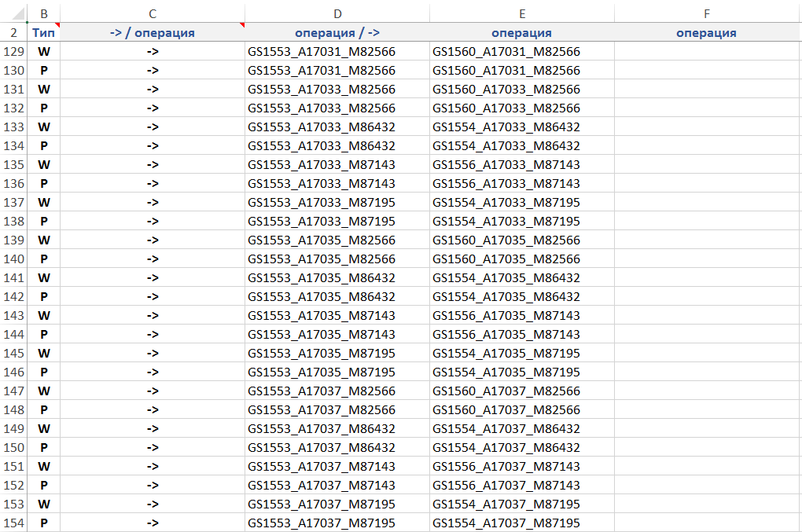Select column F header
Screen dimensions: 802x532
(706, 13)
